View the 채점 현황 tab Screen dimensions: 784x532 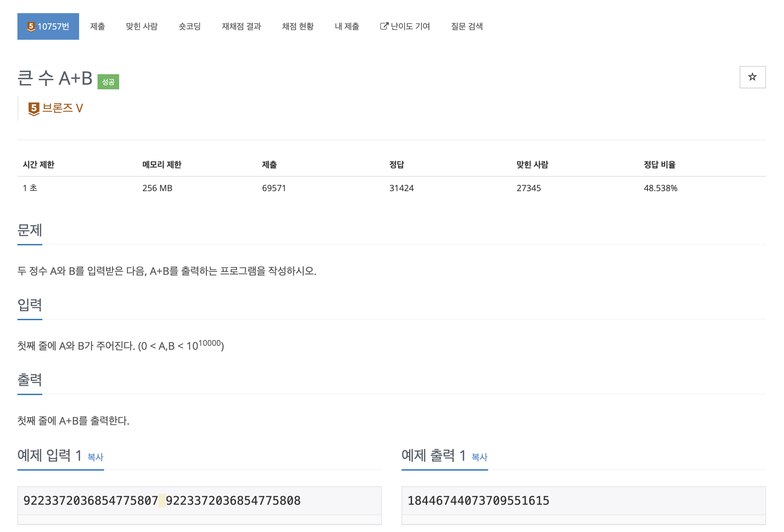tap(298, 27)
